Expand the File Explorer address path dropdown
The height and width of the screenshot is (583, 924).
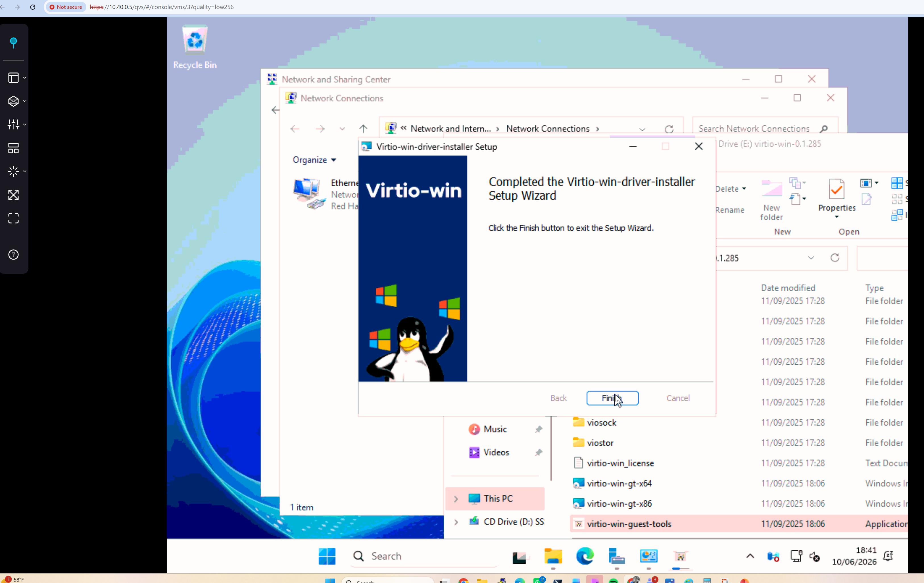pos(811,258)
